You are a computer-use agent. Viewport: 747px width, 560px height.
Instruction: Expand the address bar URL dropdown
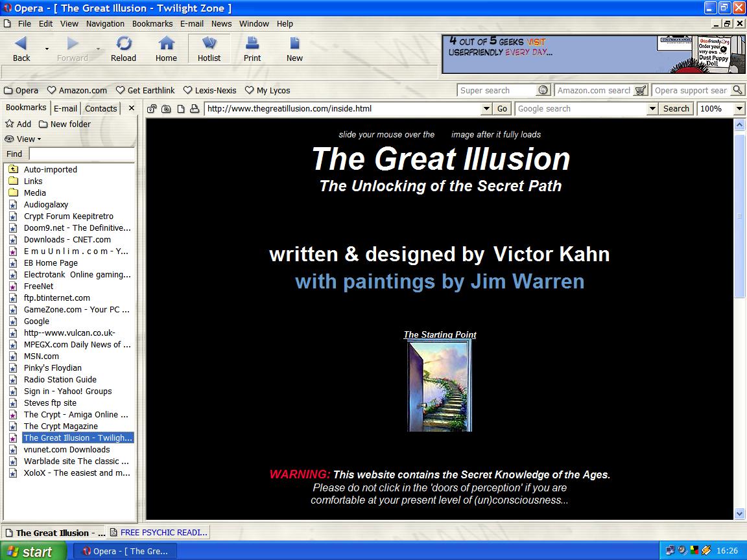486,109
